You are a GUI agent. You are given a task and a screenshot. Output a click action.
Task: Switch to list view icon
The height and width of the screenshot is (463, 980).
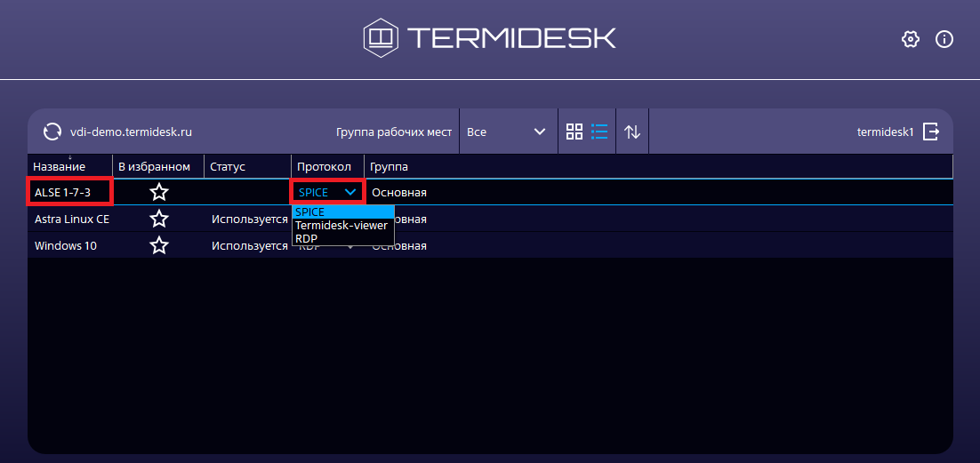[x=599, y=132]
